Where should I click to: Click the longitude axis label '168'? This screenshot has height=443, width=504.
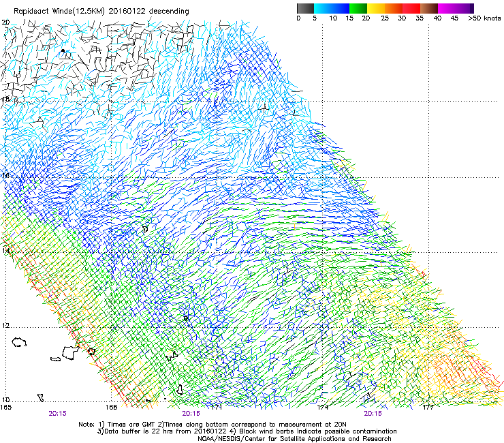coord(111,408)
